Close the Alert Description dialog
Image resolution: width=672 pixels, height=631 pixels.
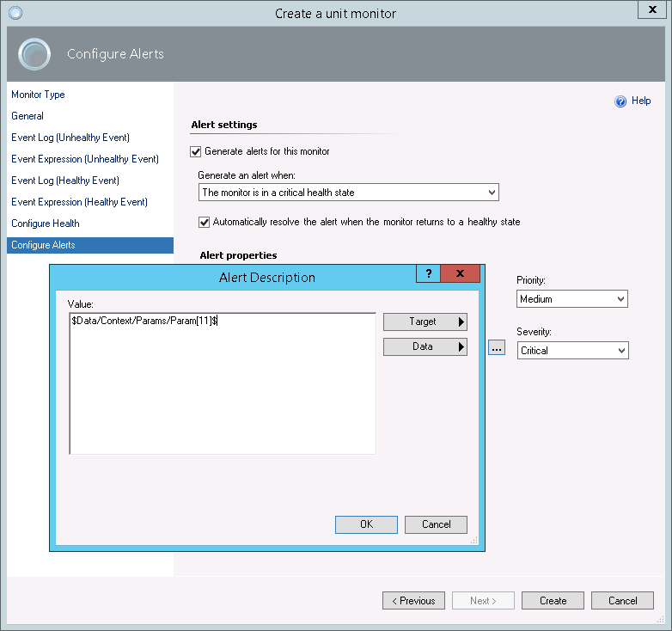pyautogui.click(x=460, y=273)
